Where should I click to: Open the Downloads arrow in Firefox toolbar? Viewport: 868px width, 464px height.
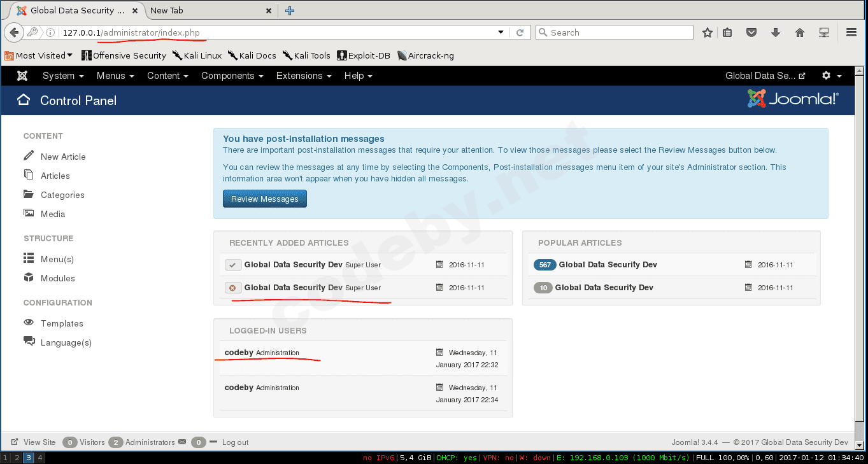click(x=776, y=32)
